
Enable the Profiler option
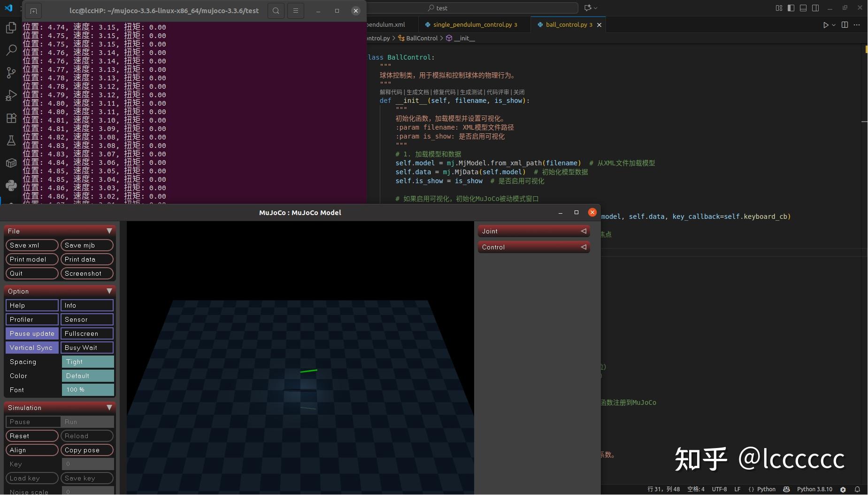(x=32, y=319)
